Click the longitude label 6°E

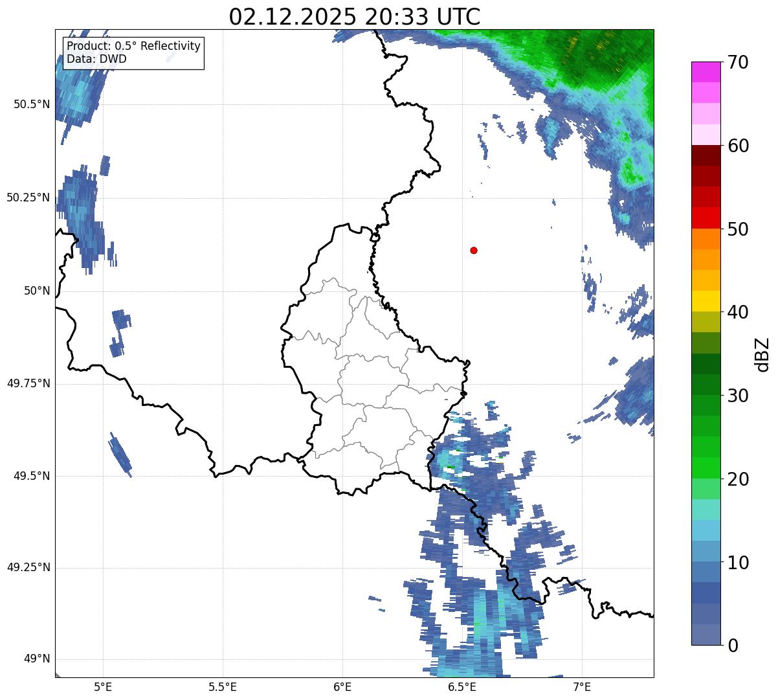coord(342,687)
